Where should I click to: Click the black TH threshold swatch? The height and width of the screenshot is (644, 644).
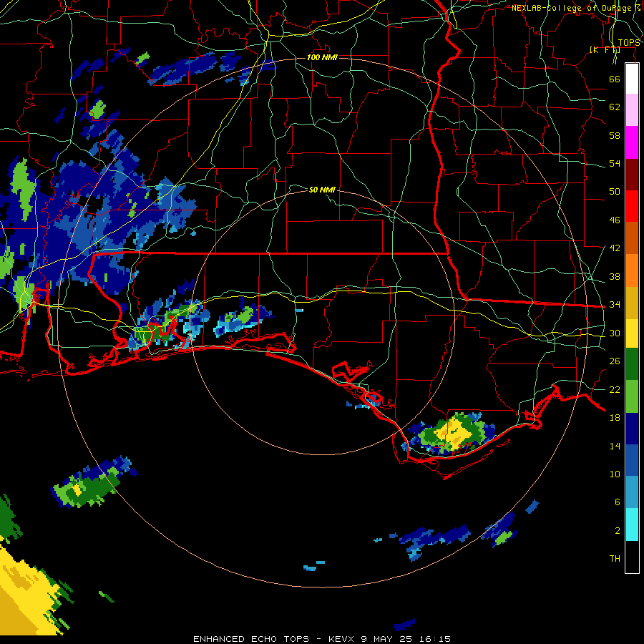pos(632,557)
